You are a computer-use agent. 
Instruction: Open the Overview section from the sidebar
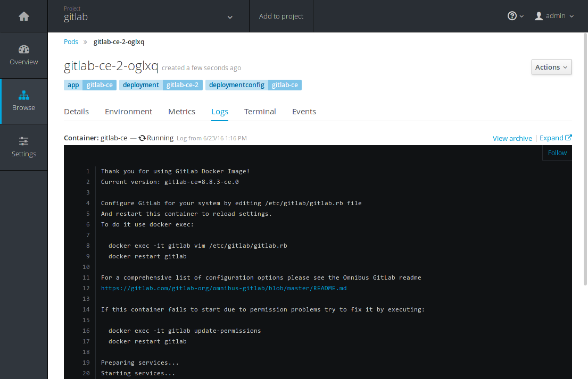pos(23,55)
